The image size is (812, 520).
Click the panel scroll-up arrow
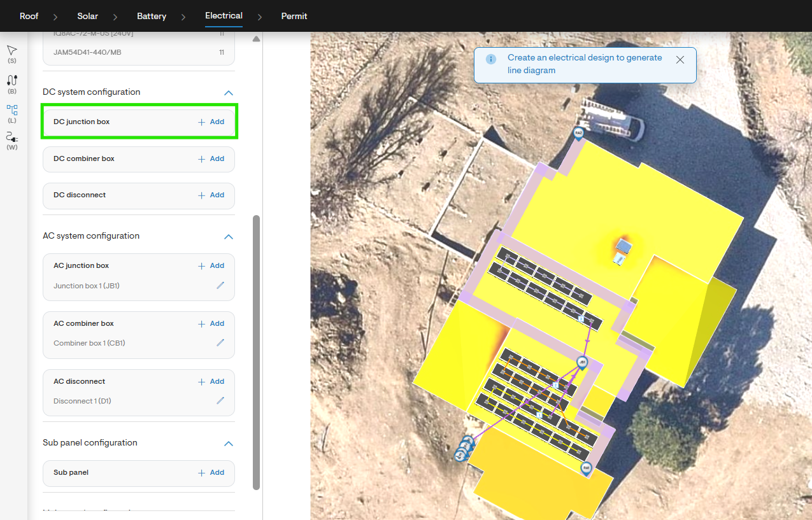coord(256,39)
